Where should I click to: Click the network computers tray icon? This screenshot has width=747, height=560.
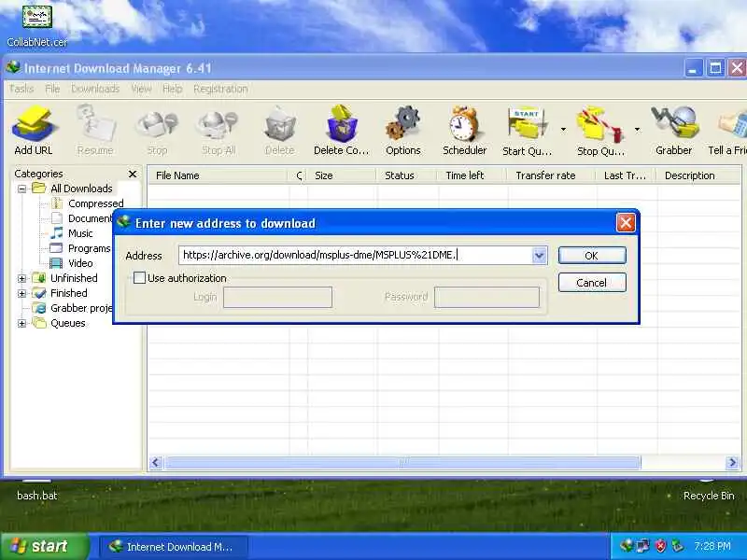(643, 546)
